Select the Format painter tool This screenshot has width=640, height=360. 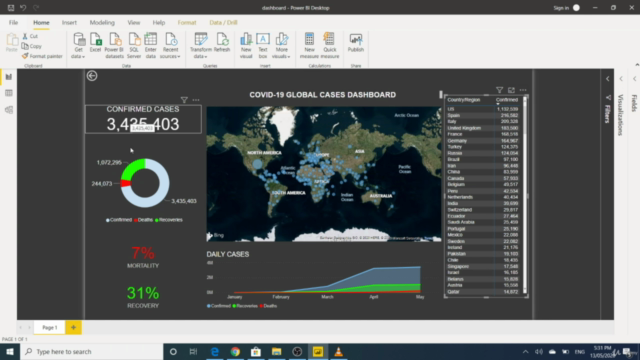click(x=42, y=56)
